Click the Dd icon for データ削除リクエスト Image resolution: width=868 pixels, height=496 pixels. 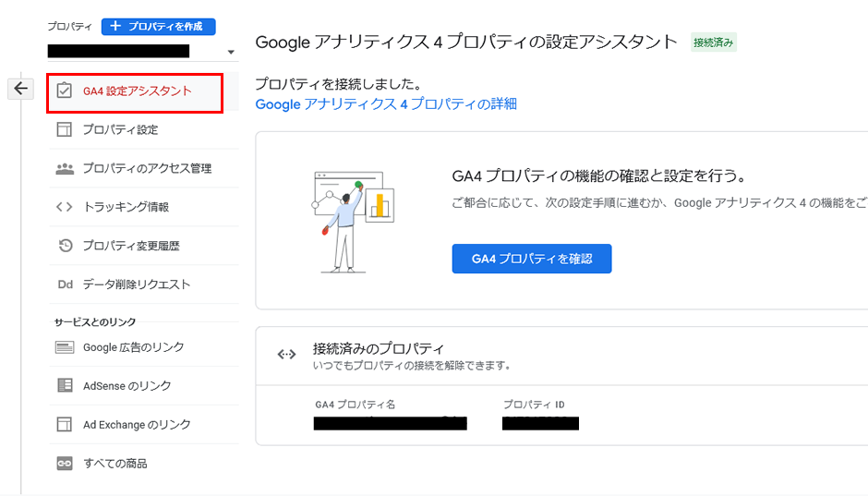pyautogui.click(x=64, y=284)
